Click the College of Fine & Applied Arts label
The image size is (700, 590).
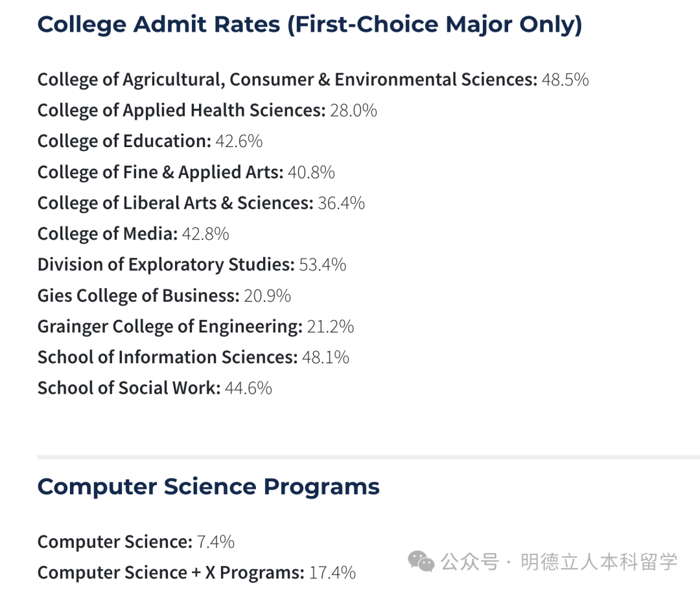pos(160,172)
